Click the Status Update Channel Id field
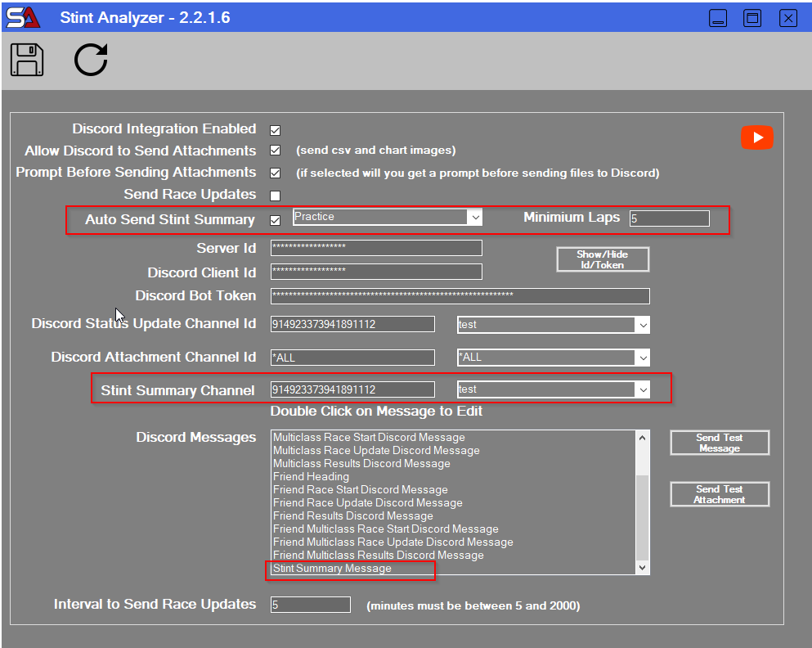 352,324
